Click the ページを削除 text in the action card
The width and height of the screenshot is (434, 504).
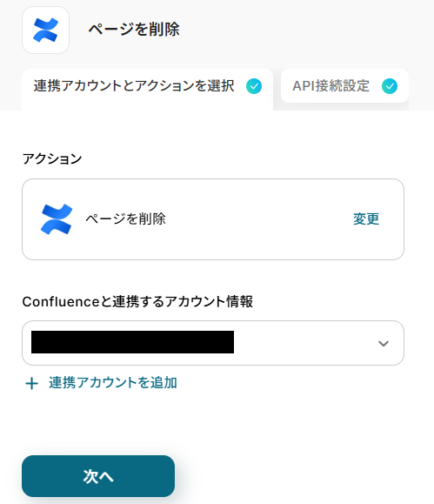pyautogui.click(x=125, y=218)
